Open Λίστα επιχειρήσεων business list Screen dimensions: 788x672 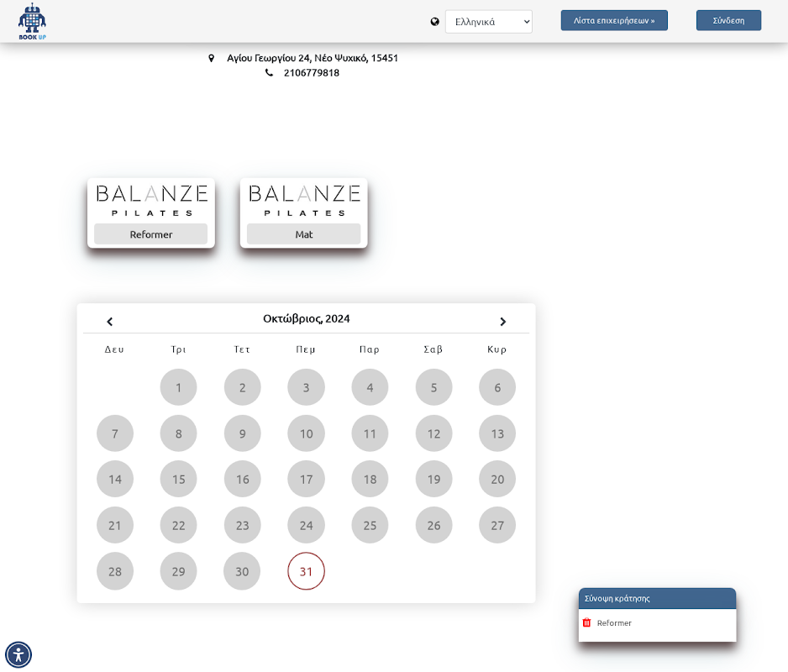point(614,21)
